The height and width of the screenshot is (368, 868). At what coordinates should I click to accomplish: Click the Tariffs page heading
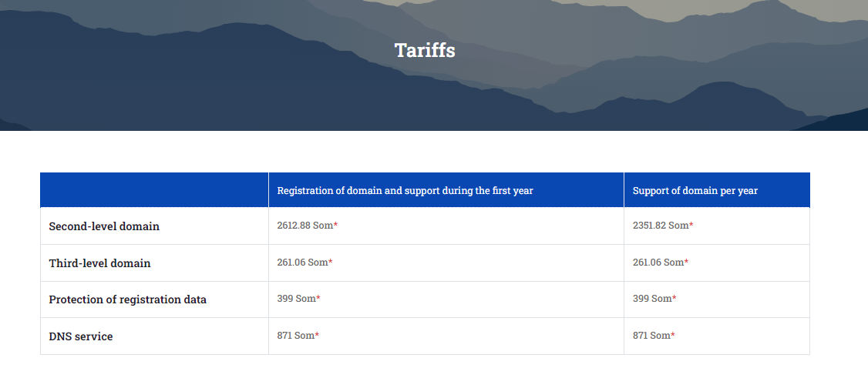tap(425, 50)
